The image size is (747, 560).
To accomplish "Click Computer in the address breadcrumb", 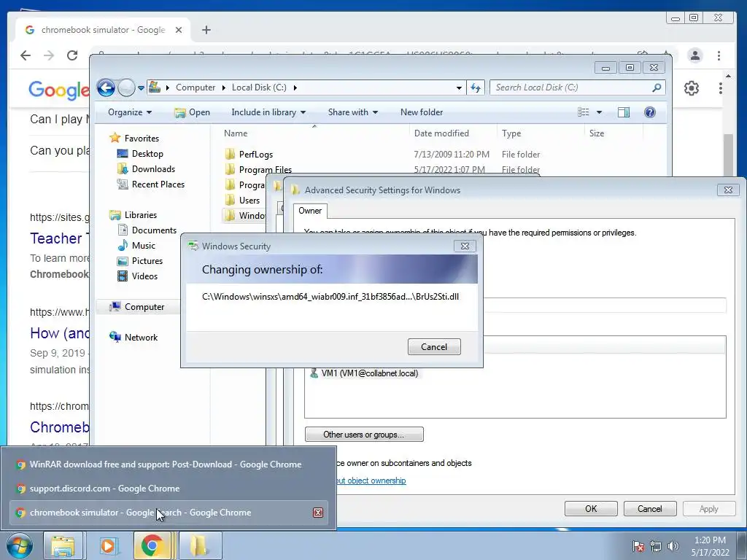I will click(196, 87).
